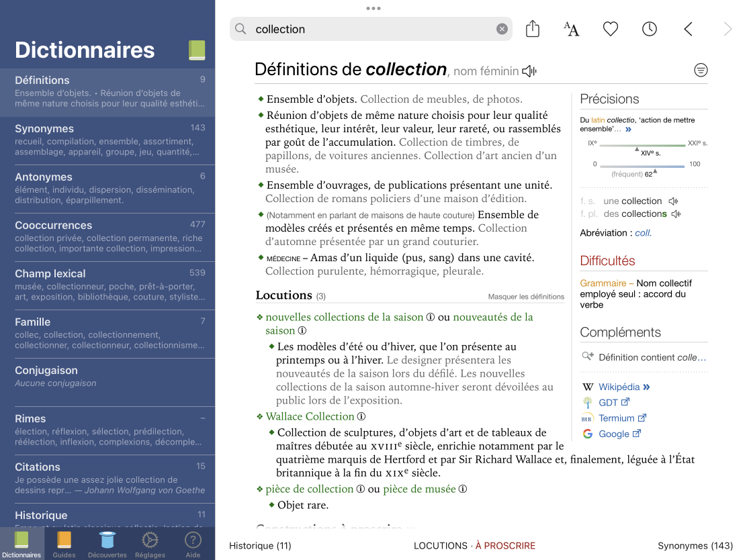Open info for 'nouveautés de la saison'

[302, 330]
